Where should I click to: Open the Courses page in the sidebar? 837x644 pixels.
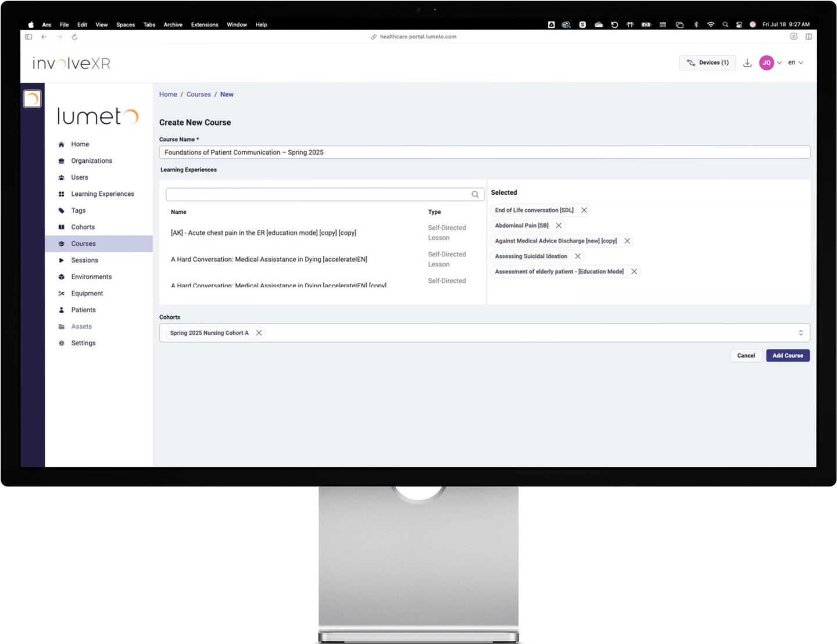(99, 244)
